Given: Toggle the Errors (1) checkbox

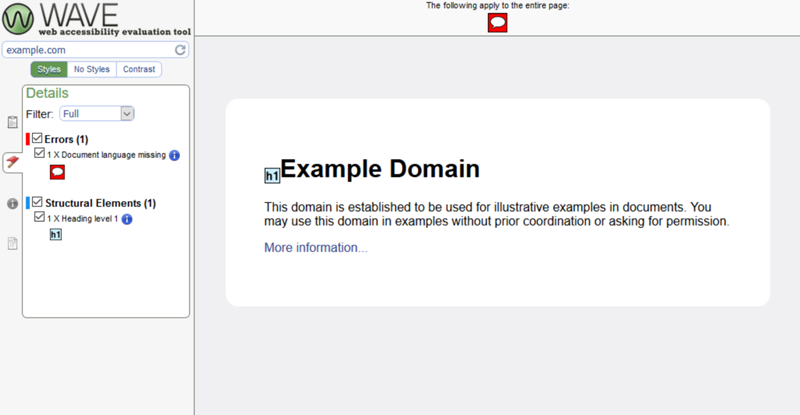Looking at the screenshot, I should click(x=37, y=138).
